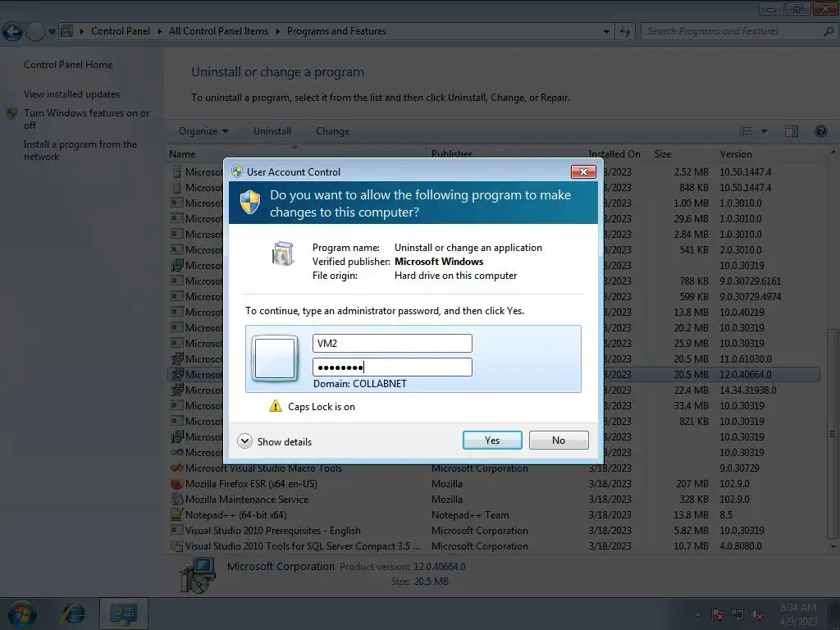Click the scroll down arrow of the list

point(833,546)
